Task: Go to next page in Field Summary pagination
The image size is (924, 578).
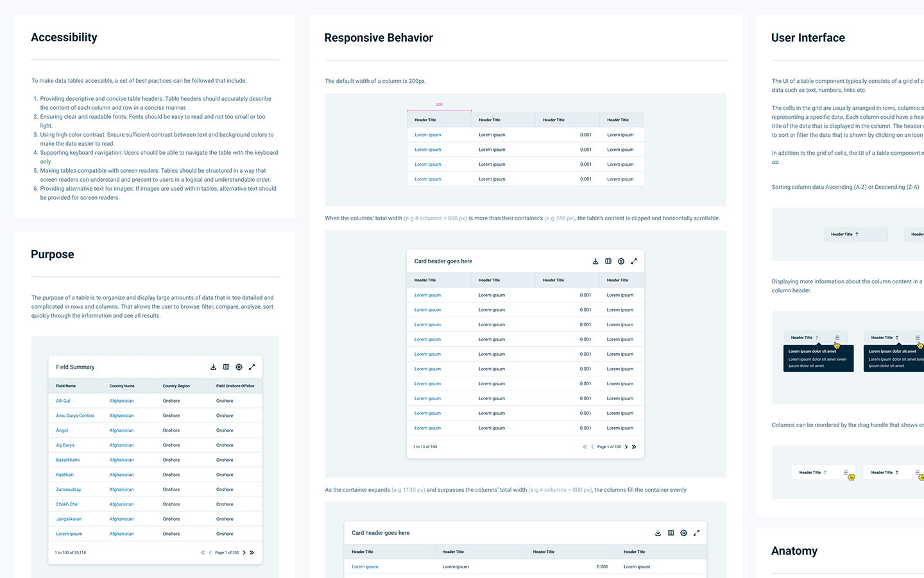Action: click(244, 552)
